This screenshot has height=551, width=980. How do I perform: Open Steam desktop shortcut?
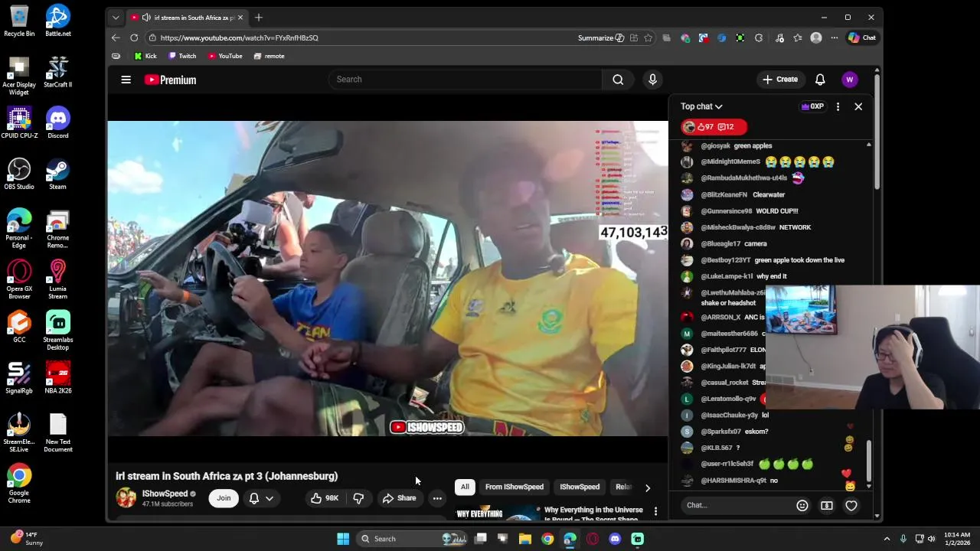pos(57,174)
